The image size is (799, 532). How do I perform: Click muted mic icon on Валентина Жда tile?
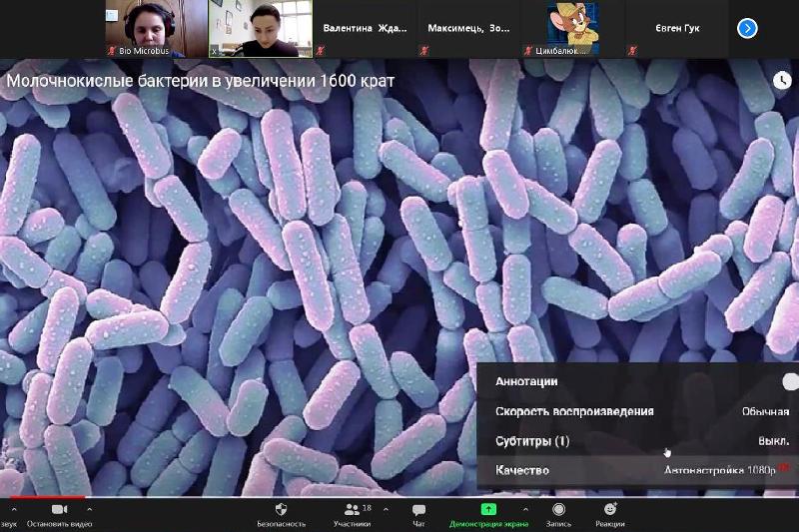(320, 50)
